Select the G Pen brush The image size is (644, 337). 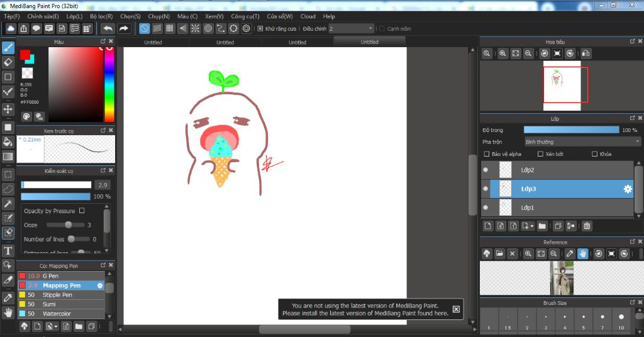[61, 276]
